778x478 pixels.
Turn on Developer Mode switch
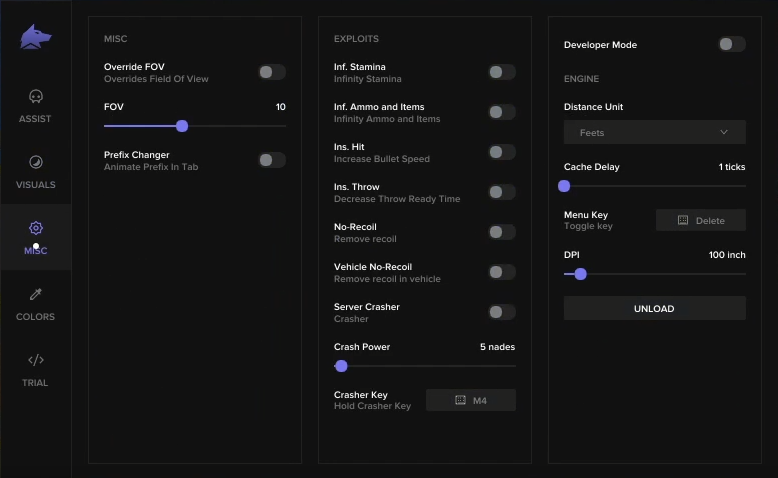click(x=731, y=44)
